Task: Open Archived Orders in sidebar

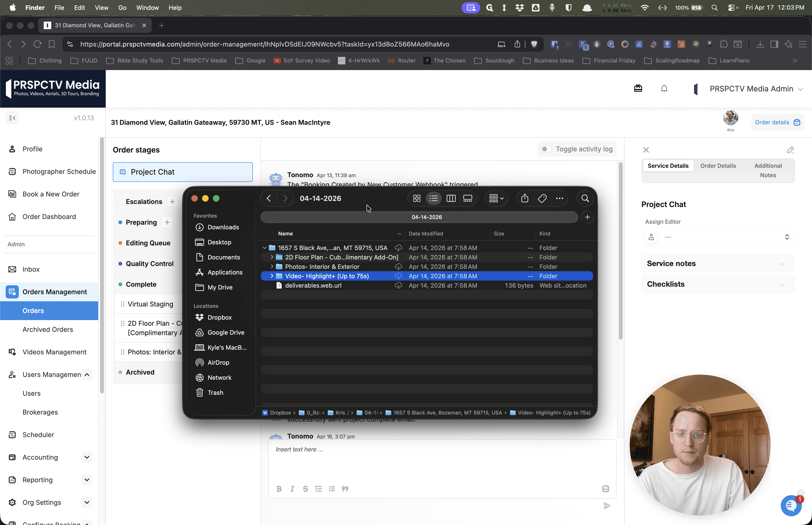Action: pyautogui.click(x=48, y=329)
